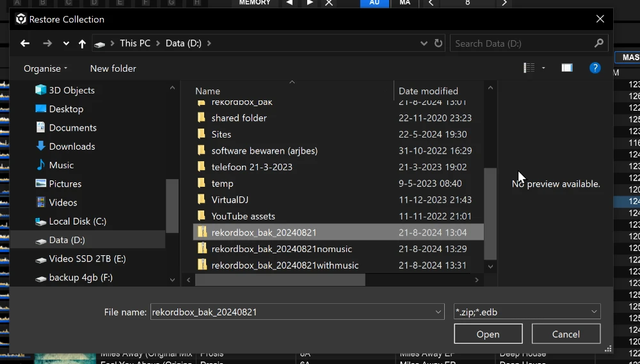
Task: Click zip icon of rekordbox_bak_20240821withmusic
Action: point(202,264)
